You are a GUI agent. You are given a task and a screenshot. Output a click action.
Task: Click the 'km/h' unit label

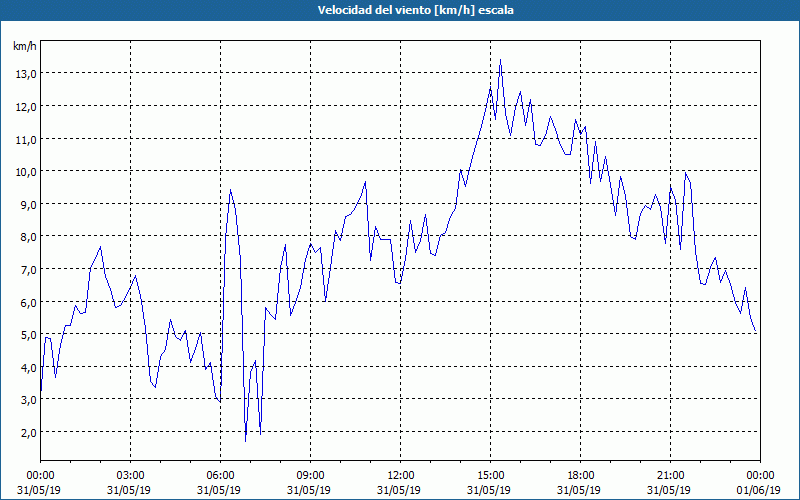click(x=25, y=46)
